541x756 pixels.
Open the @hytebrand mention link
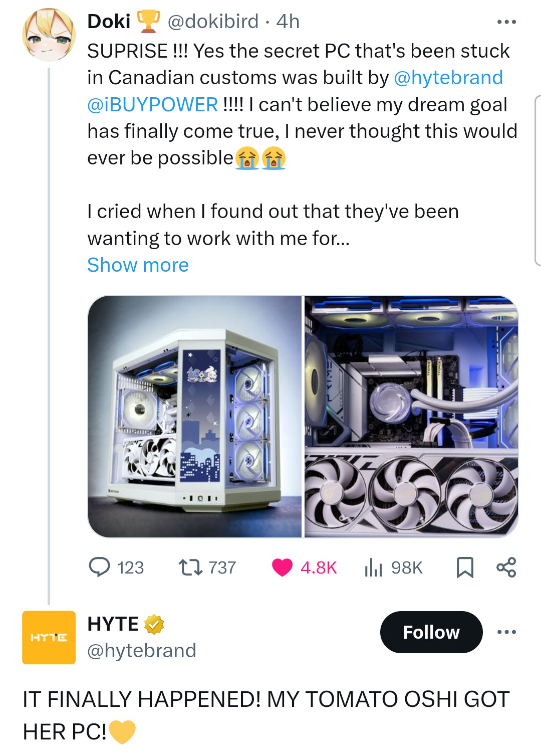pos(448,78)
